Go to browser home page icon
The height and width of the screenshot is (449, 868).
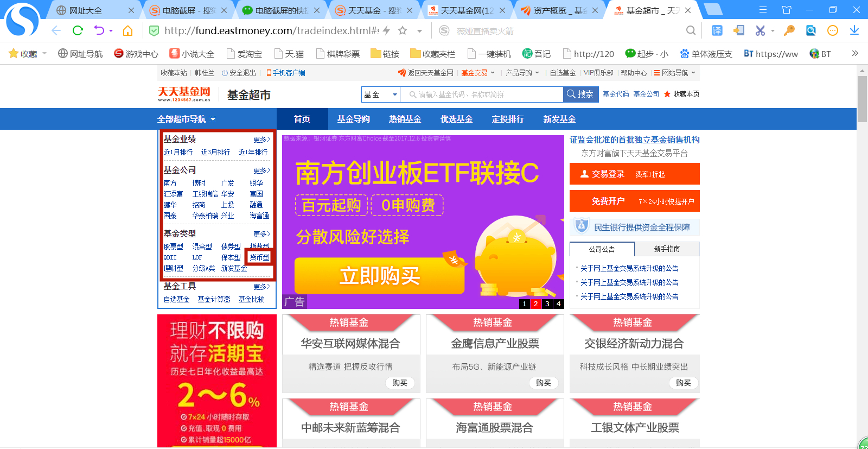pyautogui.click(x=128, y=30)
